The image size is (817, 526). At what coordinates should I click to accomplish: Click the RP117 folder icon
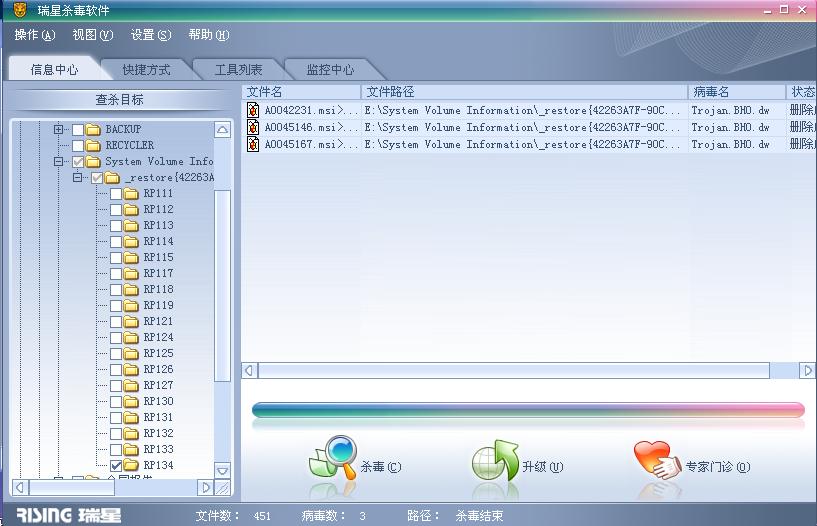[131, 273]
